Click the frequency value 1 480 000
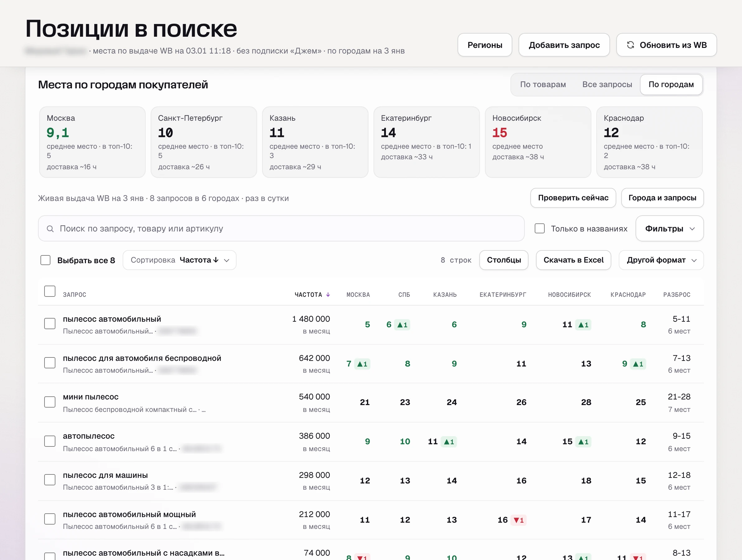The height and width of the screenshot is (560, 742). 311,319
